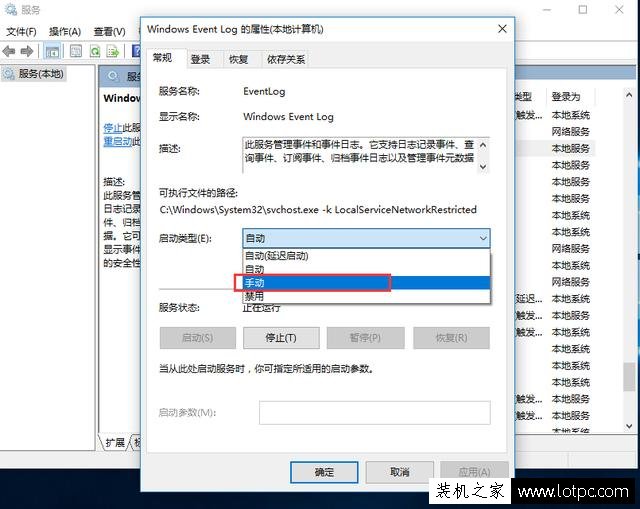Click Services list scrollbar up arrow
640x509 pixels.
pos(629,95)
